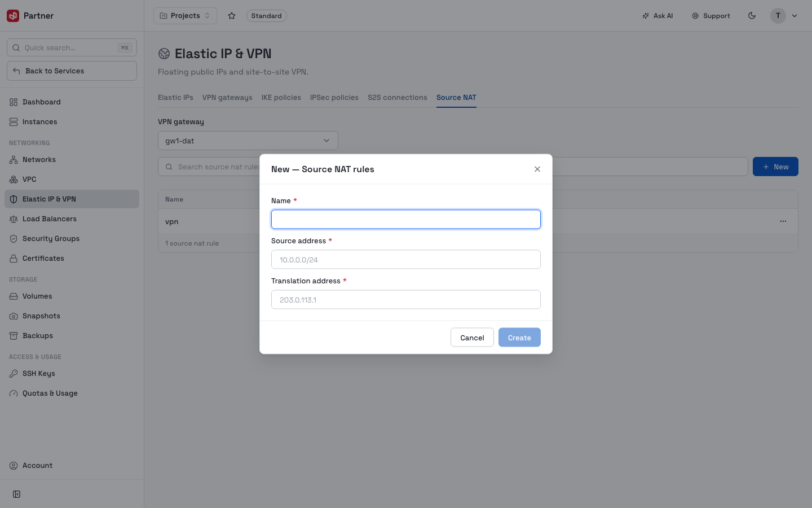Click Create to save the rule

pyautogui.click(x=519, y=338)
